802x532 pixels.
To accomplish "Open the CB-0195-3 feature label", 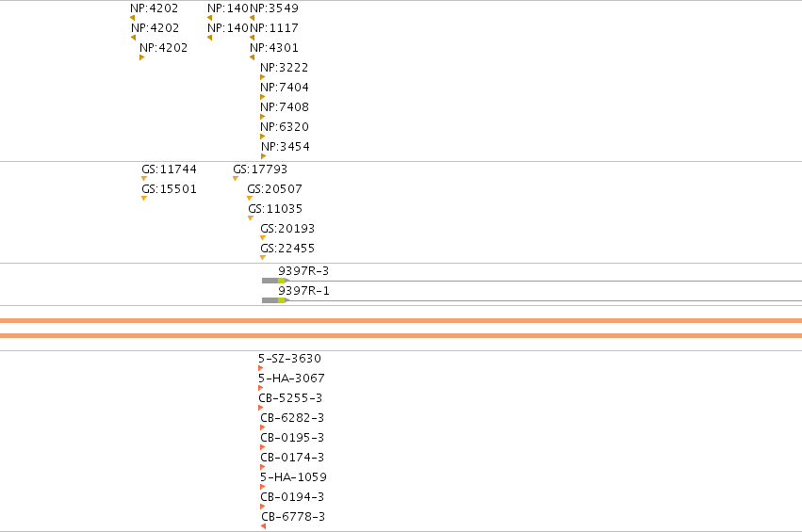I will [x=292, y=438].
